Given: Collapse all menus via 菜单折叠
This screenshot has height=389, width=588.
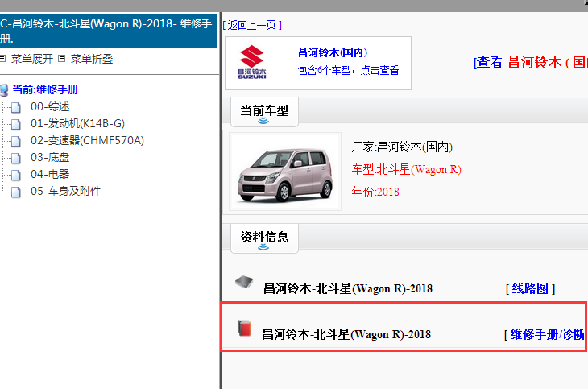Looking at the screenshot, I should click(x=92, y=59).
